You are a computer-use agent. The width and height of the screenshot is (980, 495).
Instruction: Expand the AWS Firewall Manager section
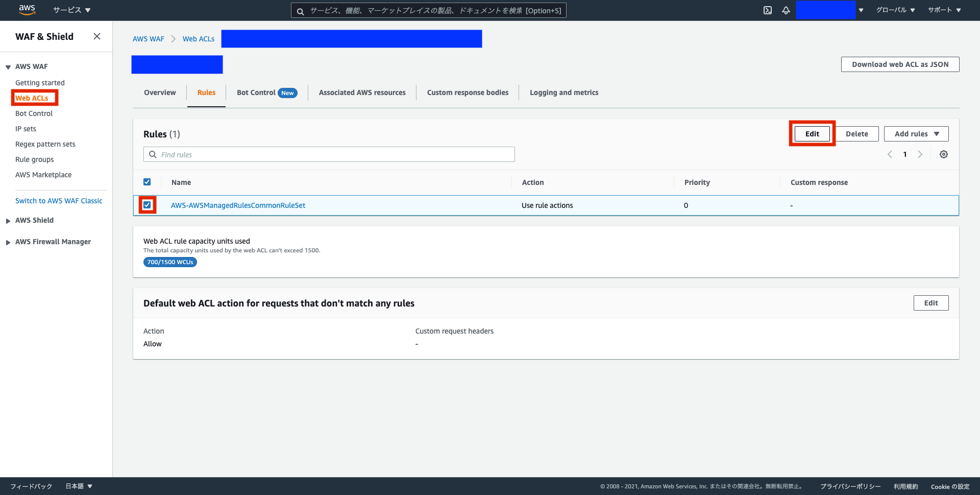[8, 242]
